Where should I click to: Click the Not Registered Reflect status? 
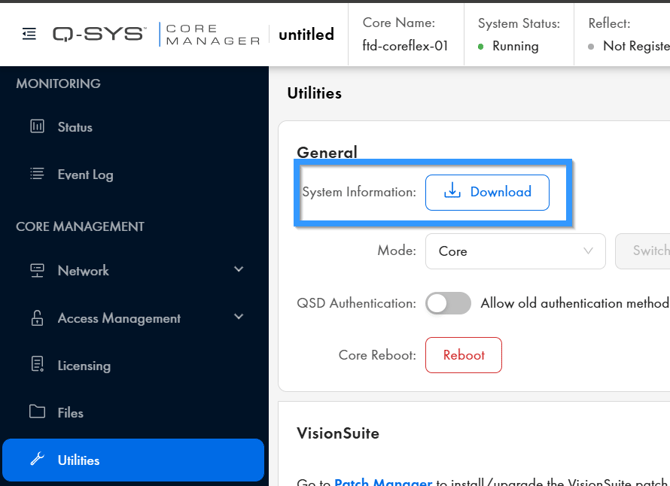(x=636, y=46)
